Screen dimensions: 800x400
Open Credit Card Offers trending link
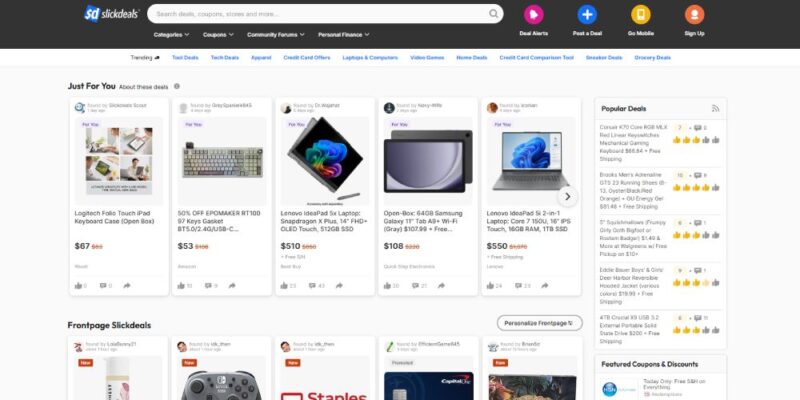(307, 58)
